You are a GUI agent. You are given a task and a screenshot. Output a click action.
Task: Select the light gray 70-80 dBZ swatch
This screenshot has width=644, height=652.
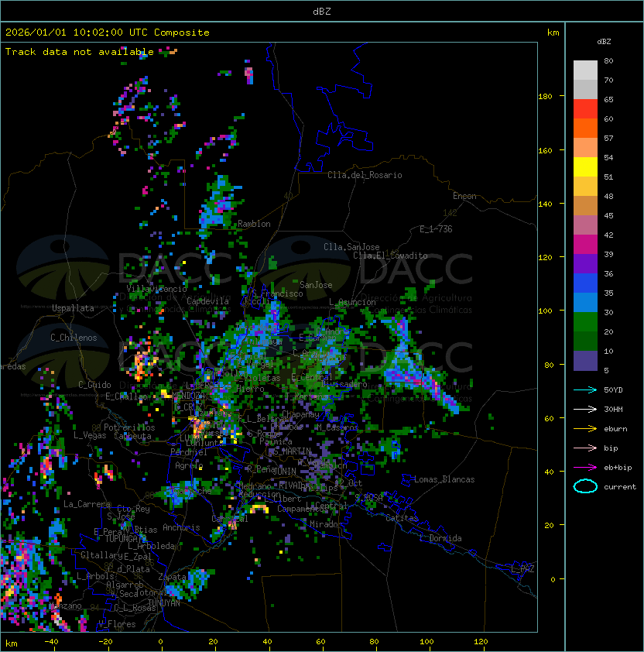coord(585,70)
